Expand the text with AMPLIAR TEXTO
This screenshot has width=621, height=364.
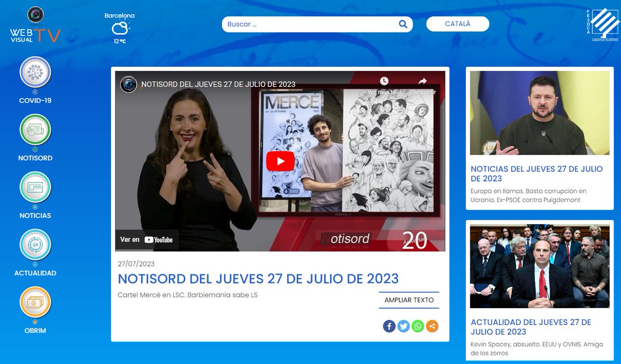coord(409,300)
